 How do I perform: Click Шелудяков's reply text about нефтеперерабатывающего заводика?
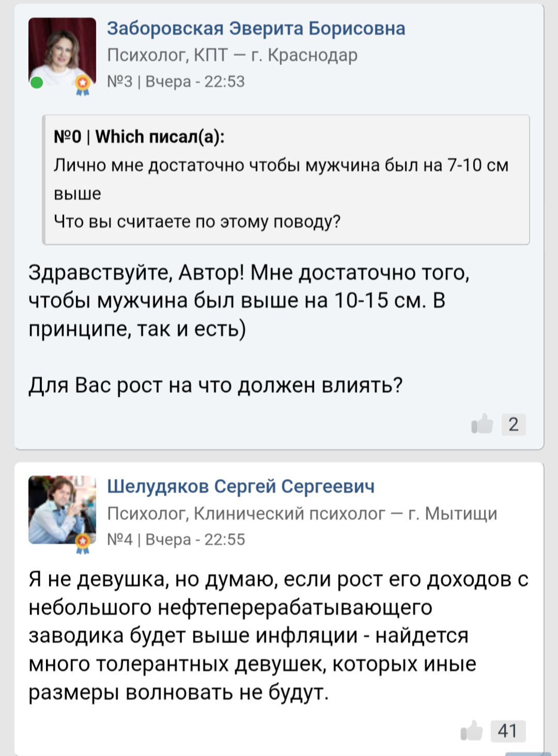278,635
